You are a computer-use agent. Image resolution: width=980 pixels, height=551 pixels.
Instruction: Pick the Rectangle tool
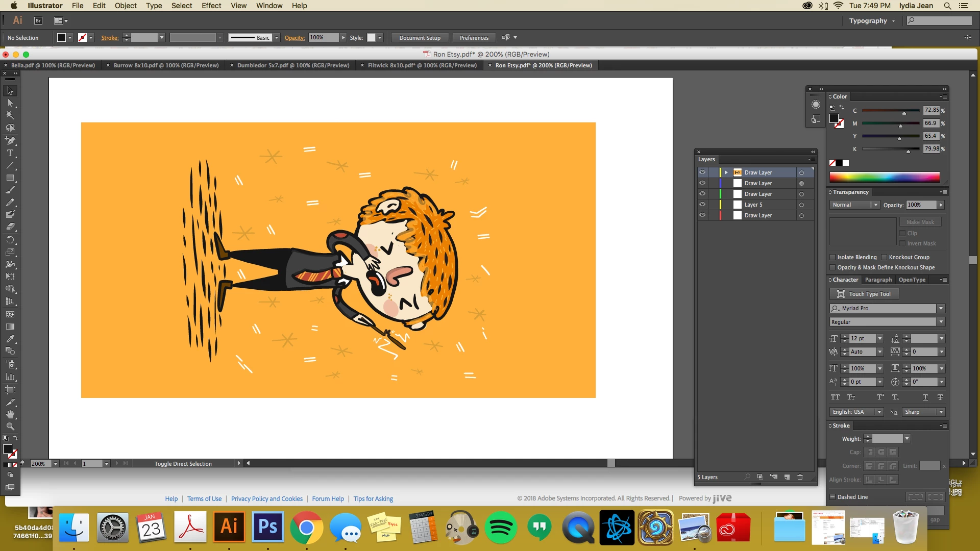[10, 178]
